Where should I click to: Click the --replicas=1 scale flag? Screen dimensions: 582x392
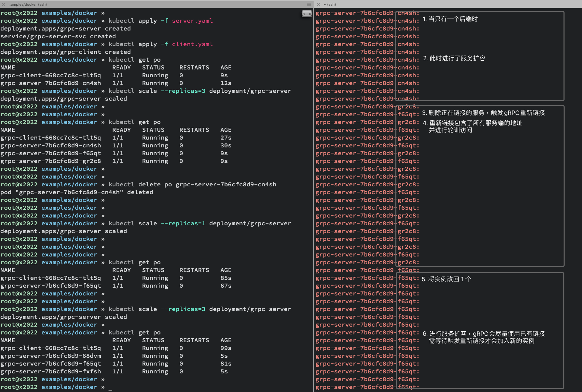[x=183, y=223]
